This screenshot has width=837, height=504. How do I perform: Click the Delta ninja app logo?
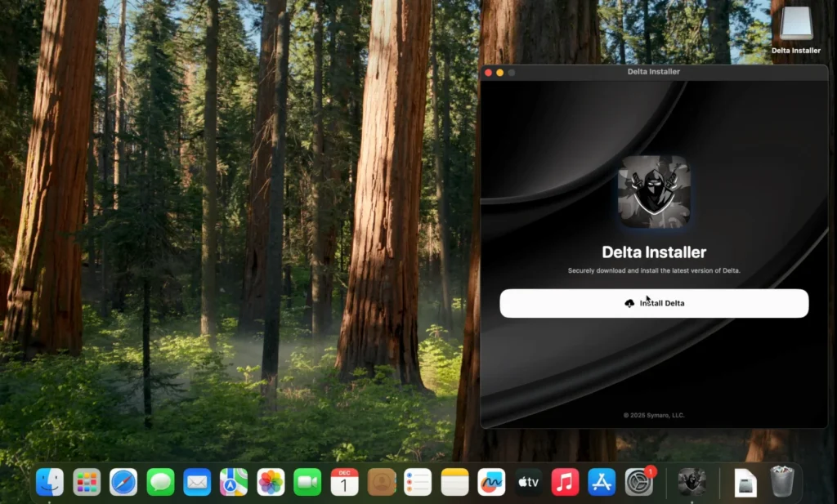pos(654,192)
